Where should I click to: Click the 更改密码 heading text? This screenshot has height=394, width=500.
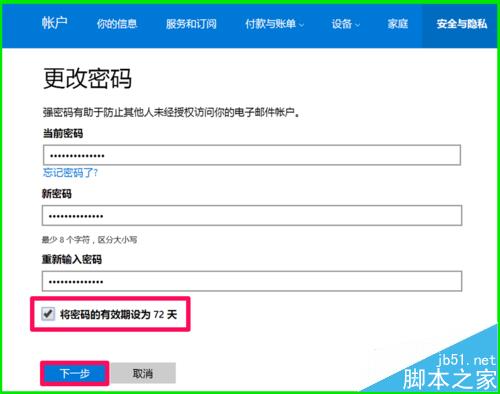pos(87,78)
